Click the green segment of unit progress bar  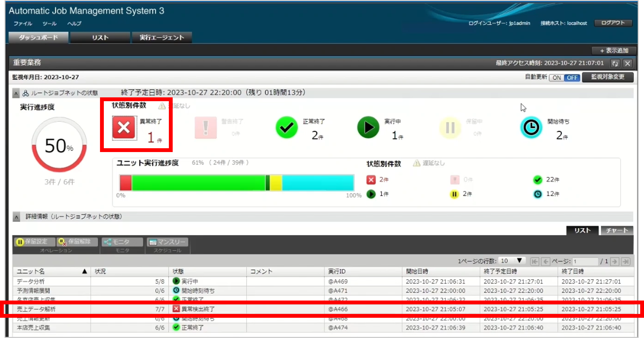(x=199, y=183)
